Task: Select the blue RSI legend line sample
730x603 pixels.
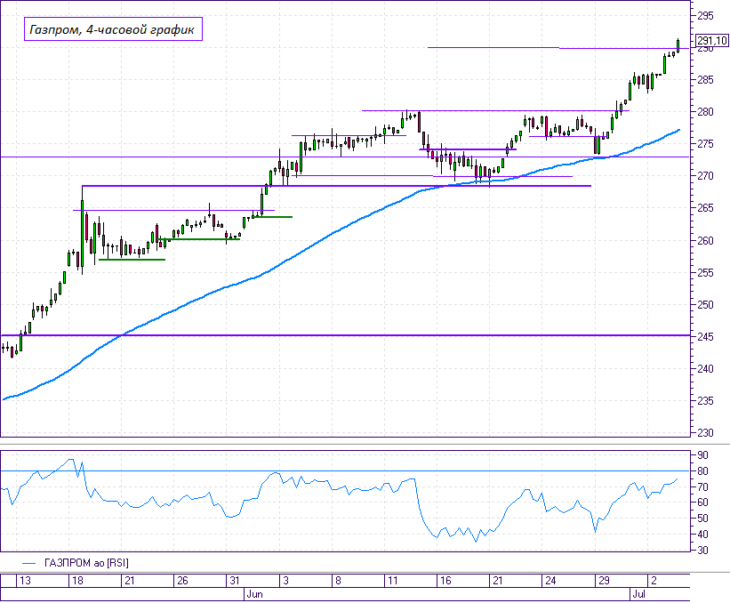Action: (x=29, y=563)
